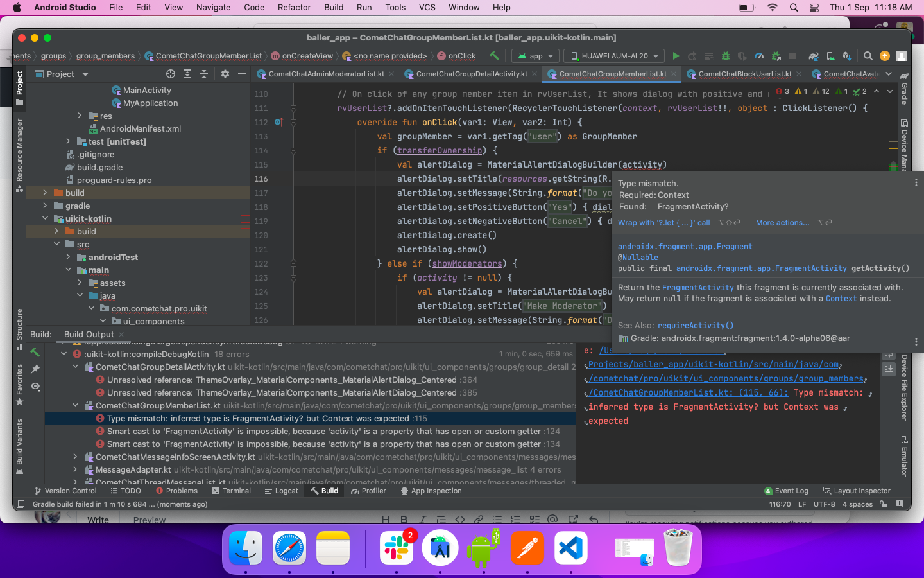Toggle Build Variants tool window
Viewport: 924px width, 578px height.
[x=19, y=446]
